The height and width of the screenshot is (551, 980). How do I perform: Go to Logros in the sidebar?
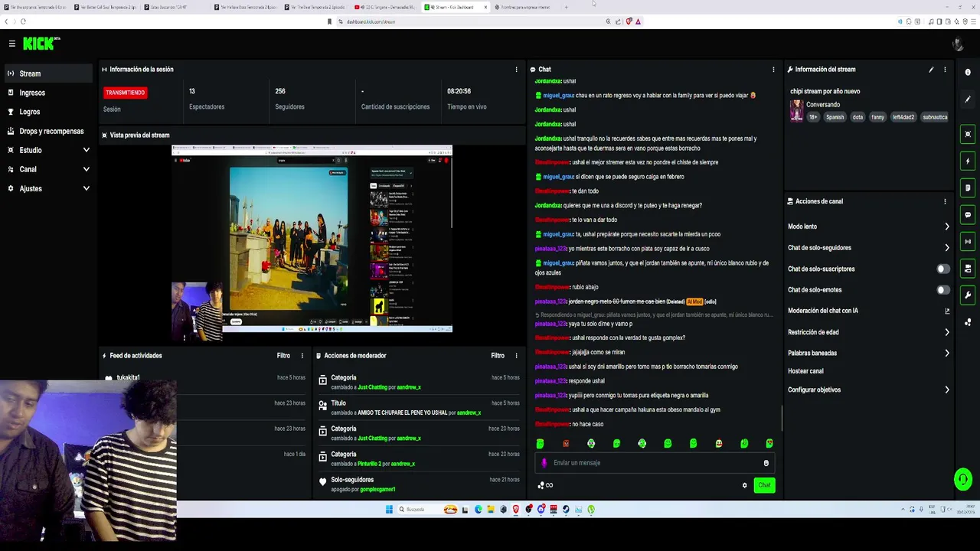pos(48,112)
